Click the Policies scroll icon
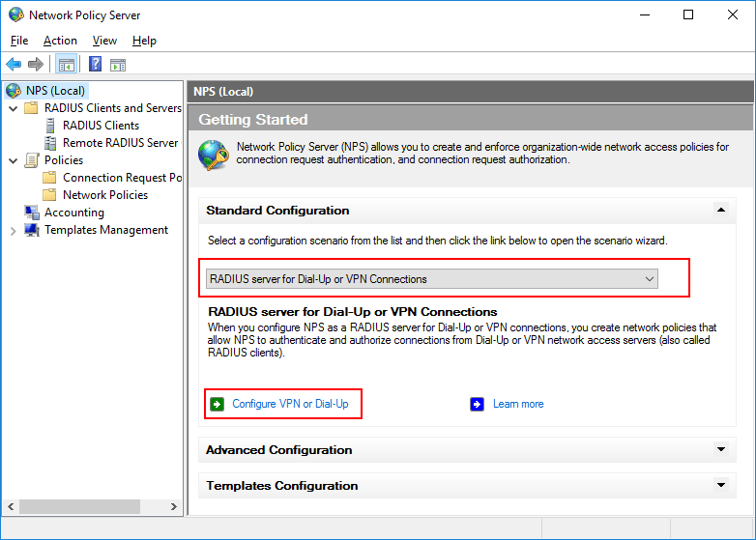The height and width of the screenshot is (540, 756). point(31,160)
